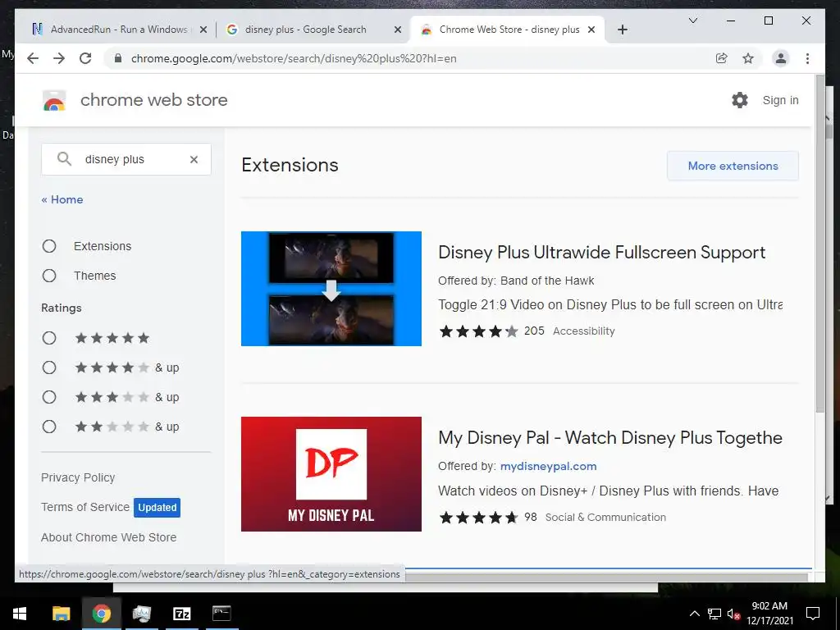
Task: Open the Chrome three-dot menu
Action: pos(807,58)
